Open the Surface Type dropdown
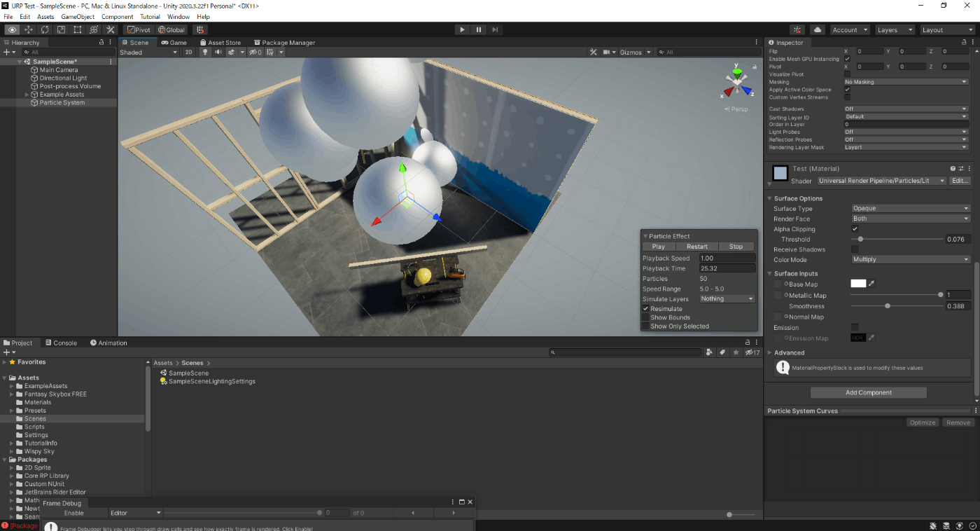This screenshot has height=531, width=980. click(910, 208)
